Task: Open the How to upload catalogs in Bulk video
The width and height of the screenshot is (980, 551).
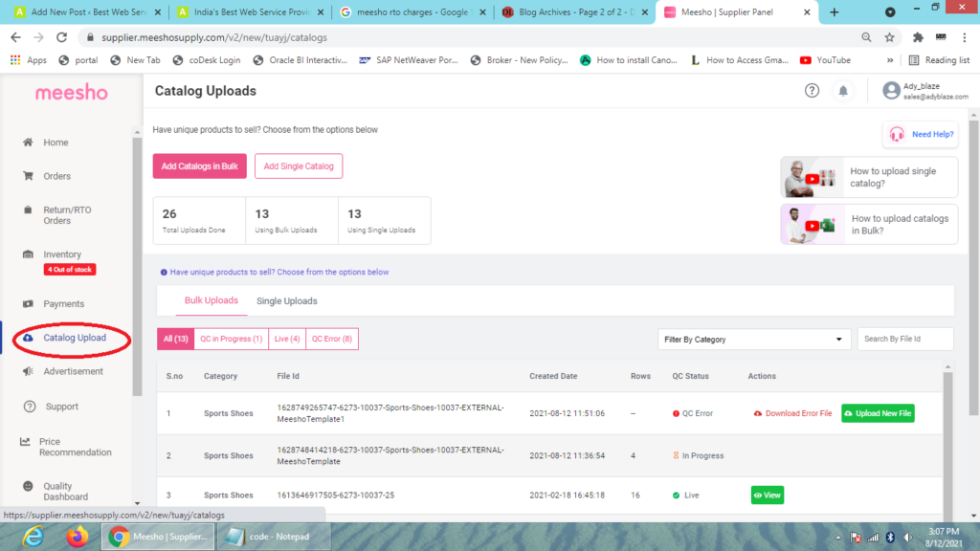Action: (x=869, y=224)
